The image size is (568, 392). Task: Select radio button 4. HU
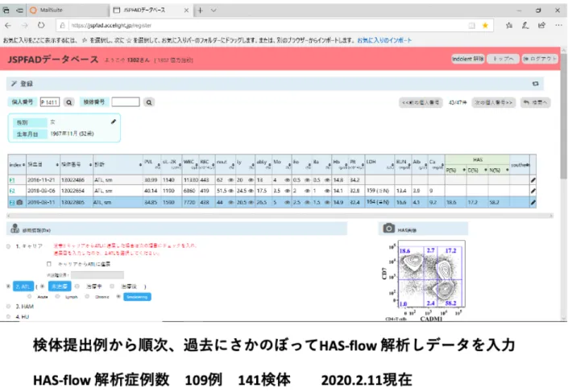click(8, 316)
